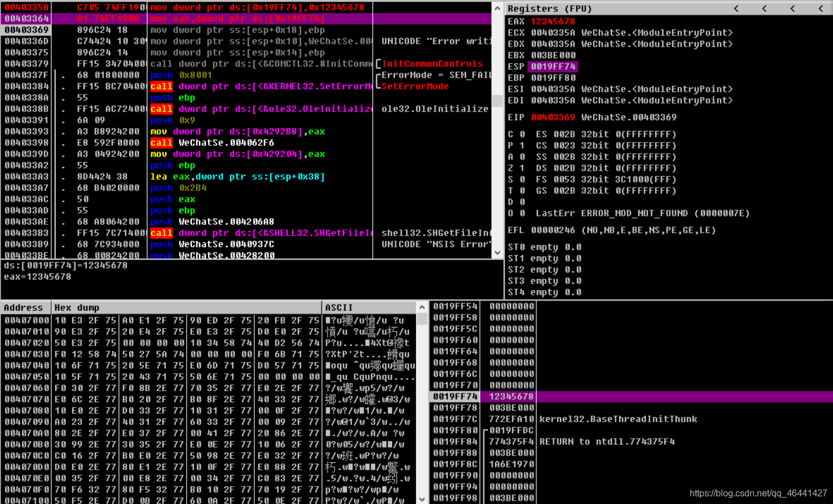The image size is (833, 504).
Task: Select disassembly row at address 0040335A
Action: [x=246, y=7]
